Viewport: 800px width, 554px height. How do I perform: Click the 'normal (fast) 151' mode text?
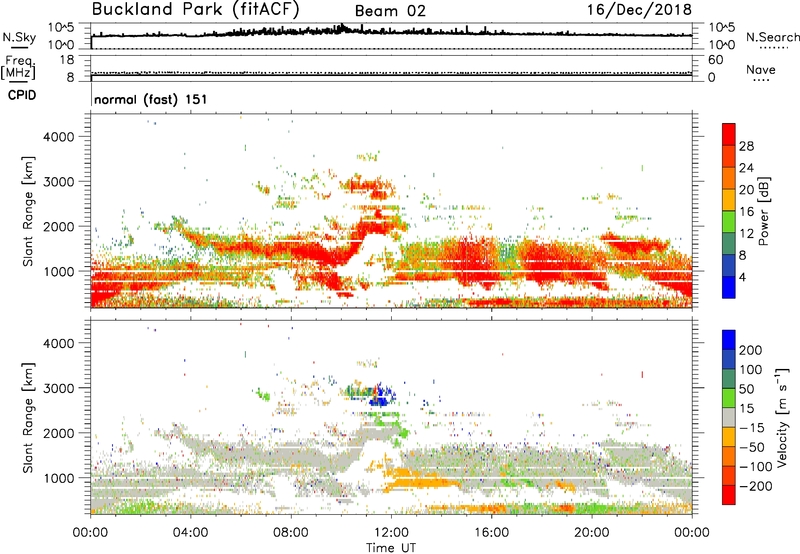151,99
